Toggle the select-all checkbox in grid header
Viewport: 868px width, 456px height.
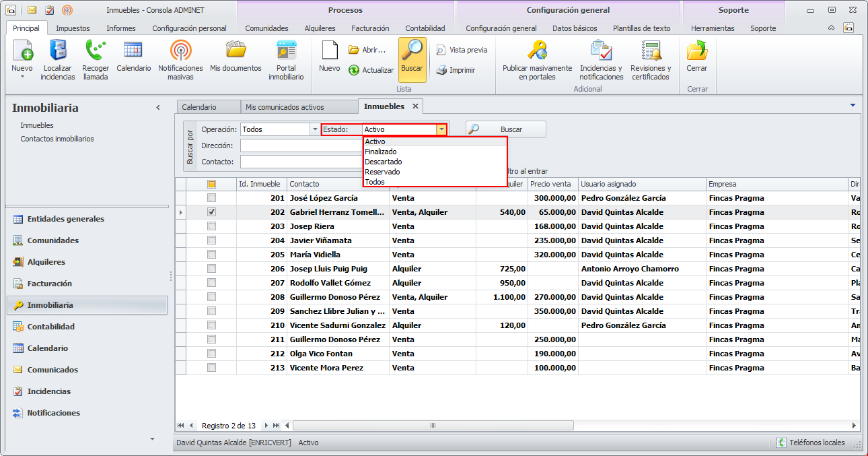(211, 184)
